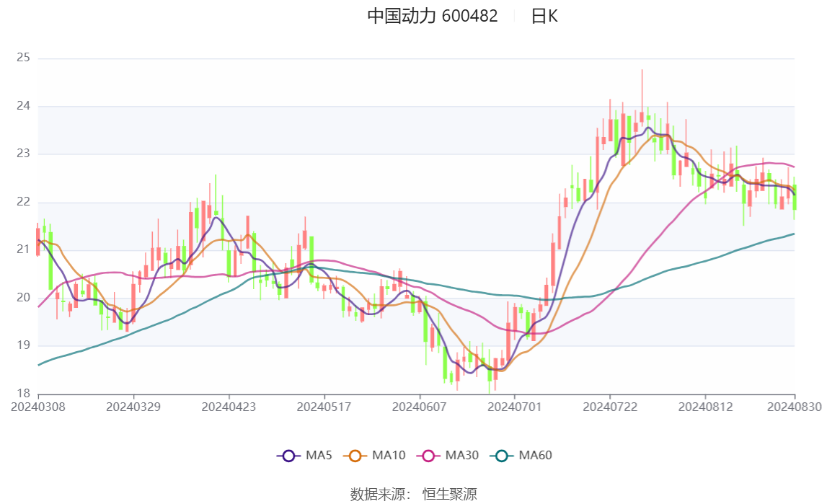Select the 20240329 date axis label
This screenshot has width=827, height=504.
tap(133, 407)
